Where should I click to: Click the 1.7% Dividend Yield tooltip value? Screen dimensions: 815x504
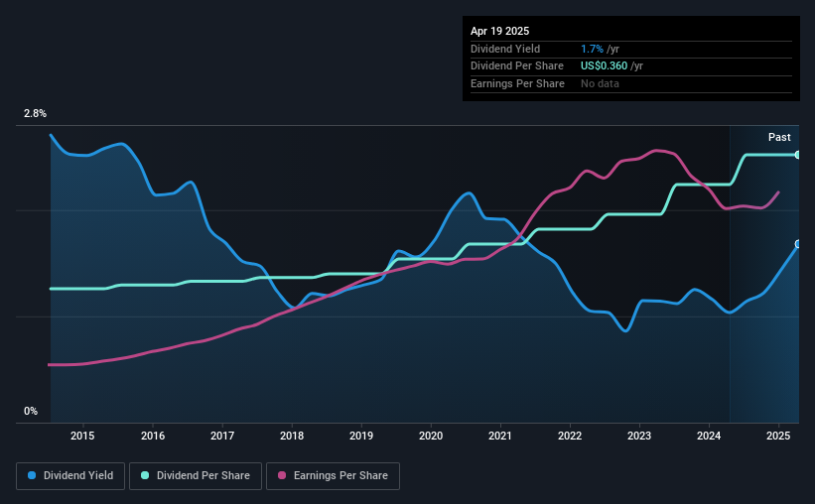tap(592, 49)
